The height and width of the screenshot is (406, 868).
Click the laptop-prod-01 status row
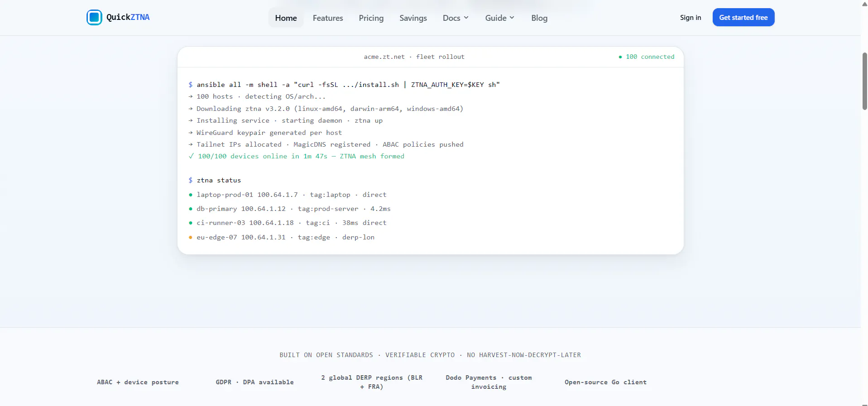click(x=288, y=195)
